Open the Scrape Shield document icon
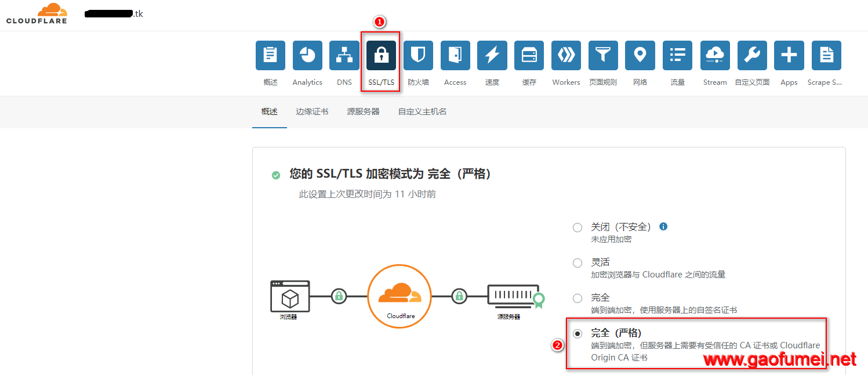 (826, 56)
